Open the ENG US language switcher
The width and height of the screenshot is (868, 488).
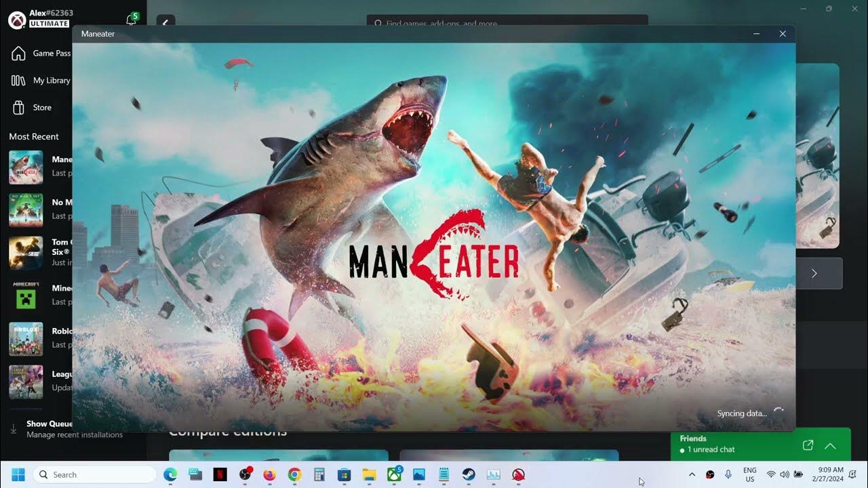pos(750,474)
